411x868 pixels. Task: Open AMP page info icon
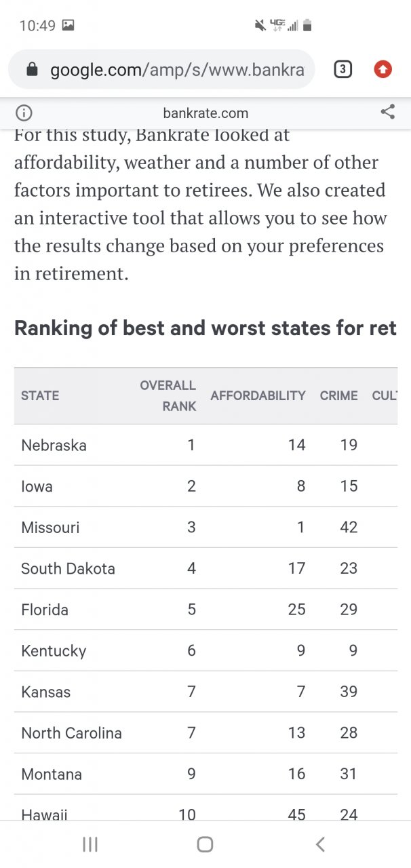pos(24,113)
